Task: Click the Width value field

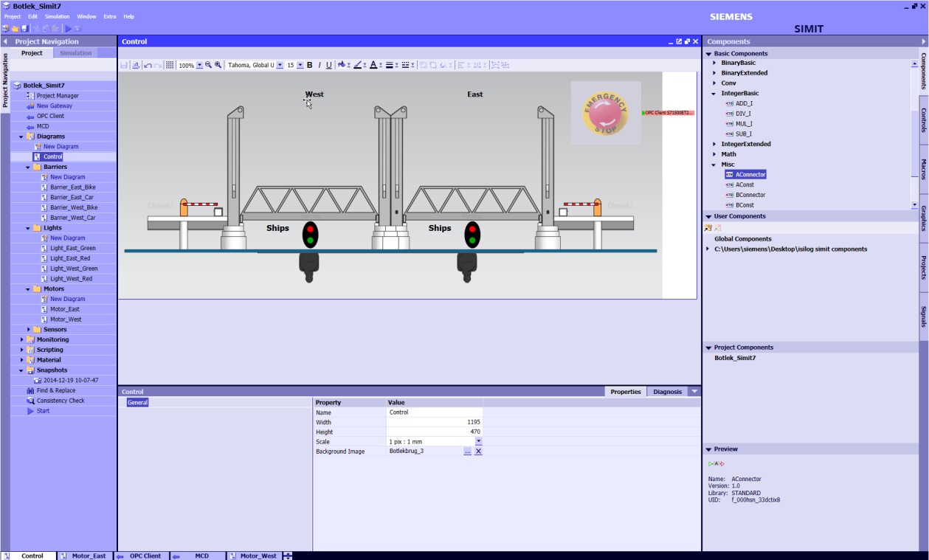Action: click(435, 422)
